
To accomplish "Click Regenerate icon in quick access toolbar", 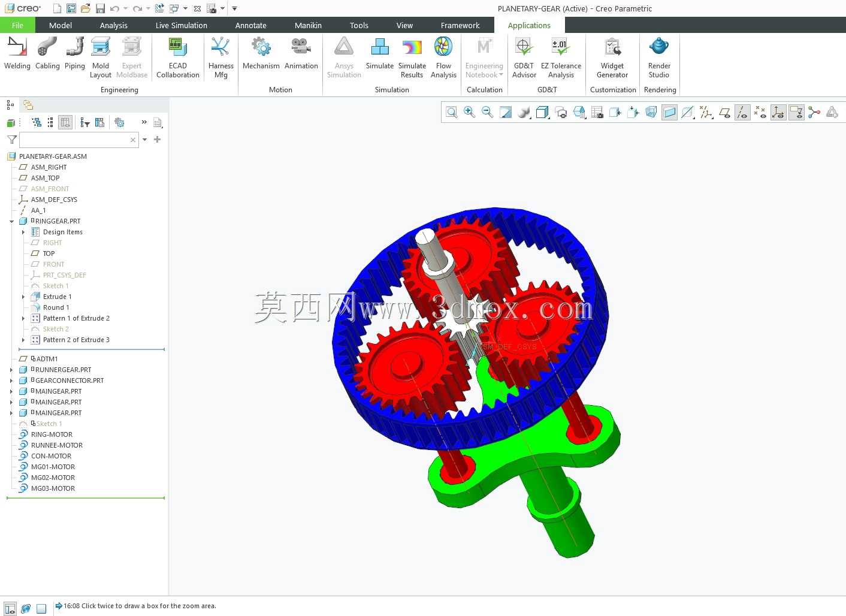I will point(159,8).
